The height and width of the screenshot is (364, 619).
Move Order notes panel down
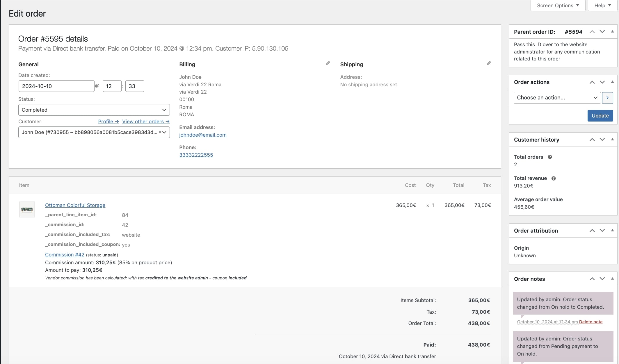602,279
